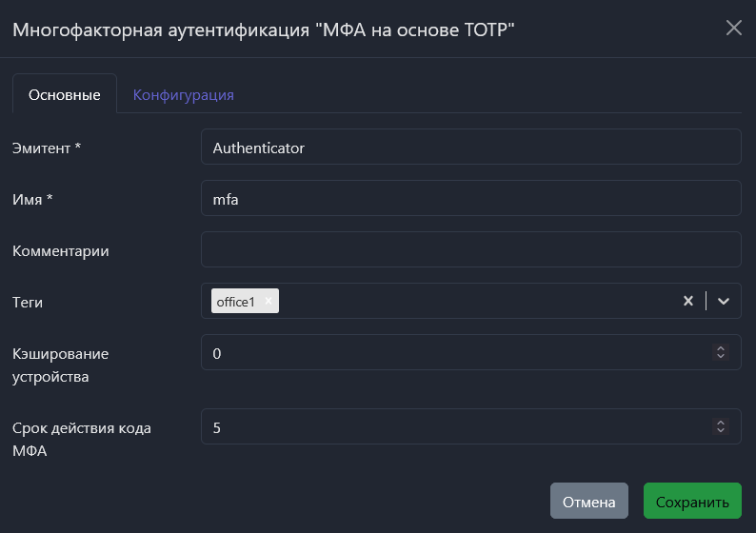756x533 pixels.
Task: Click the office1 tag chip label
Action: pyautogui.click(x=236, y=302)
